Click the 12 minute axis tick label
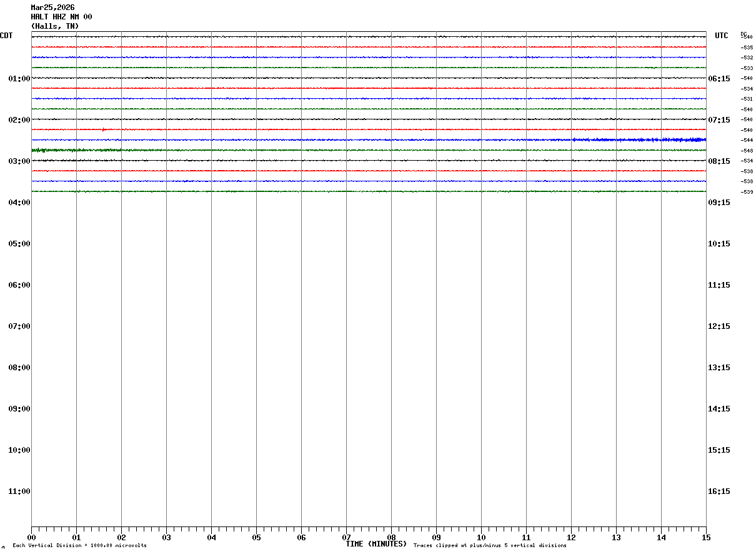The width and height of the screenshot is (756, 554). [x=571, y=538]
